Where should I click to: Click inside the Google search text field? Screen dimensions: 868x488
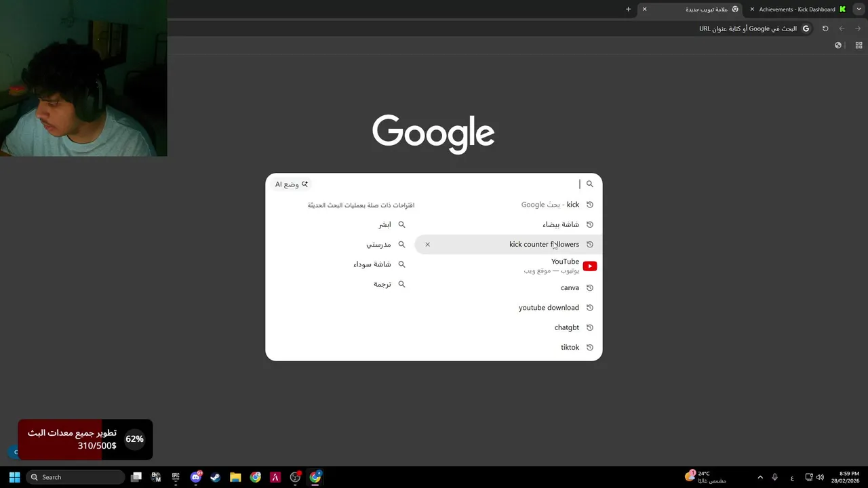click(448, 184)
